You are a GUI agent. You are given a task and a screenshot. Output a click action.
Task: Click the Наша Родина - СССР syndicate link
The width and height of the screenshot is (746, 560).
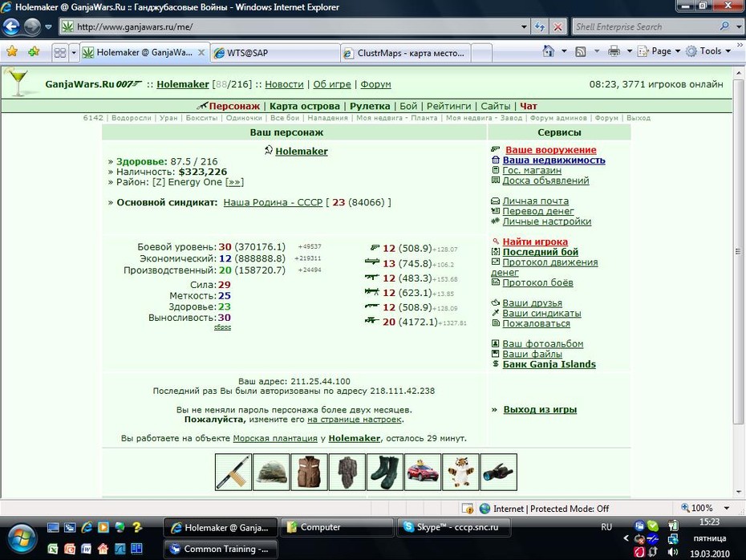coord(273,202)
